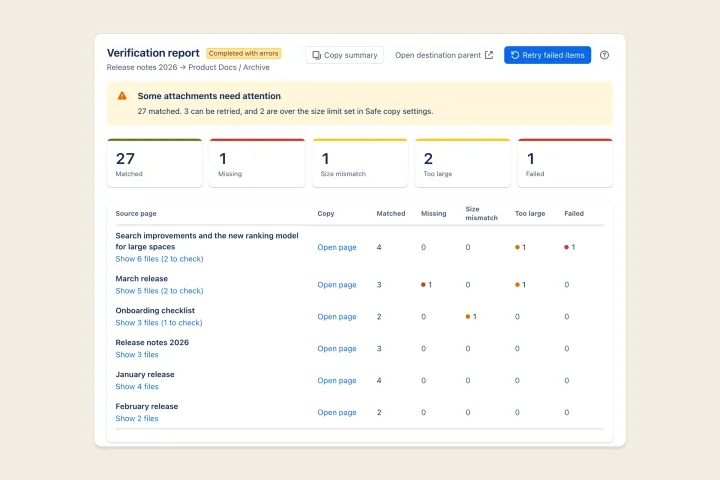This screenshot has width=720, height=480.
Task: Click the Failed column header
Action: coord(574,214)
